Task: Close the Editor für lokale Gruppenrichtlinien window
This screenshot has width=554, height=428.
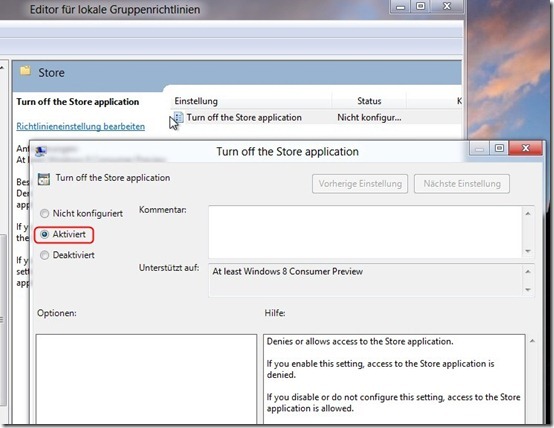Action: coord(447,6)
